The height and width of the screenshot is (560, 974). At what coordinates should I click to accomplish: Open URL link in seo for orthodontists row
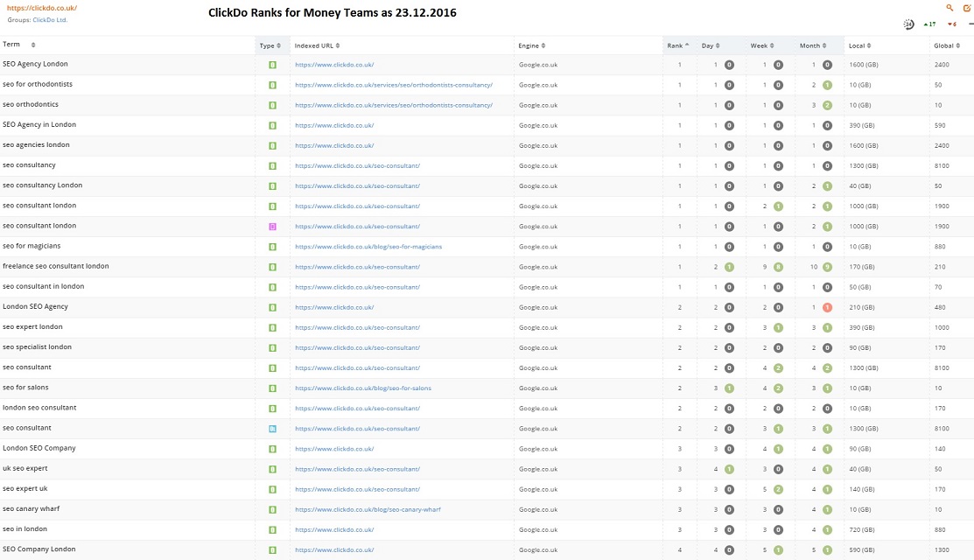[394, 85]
